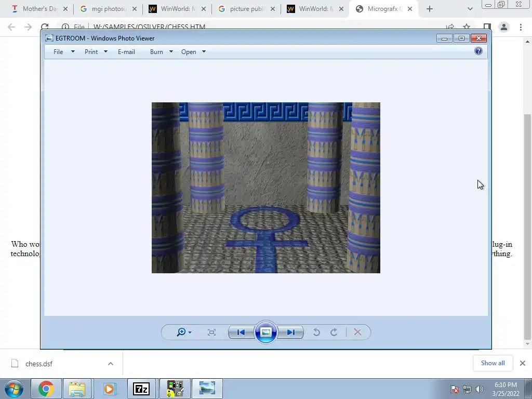Delete image with red X icon
Screen dimensions: 532x399
[357, 332]
